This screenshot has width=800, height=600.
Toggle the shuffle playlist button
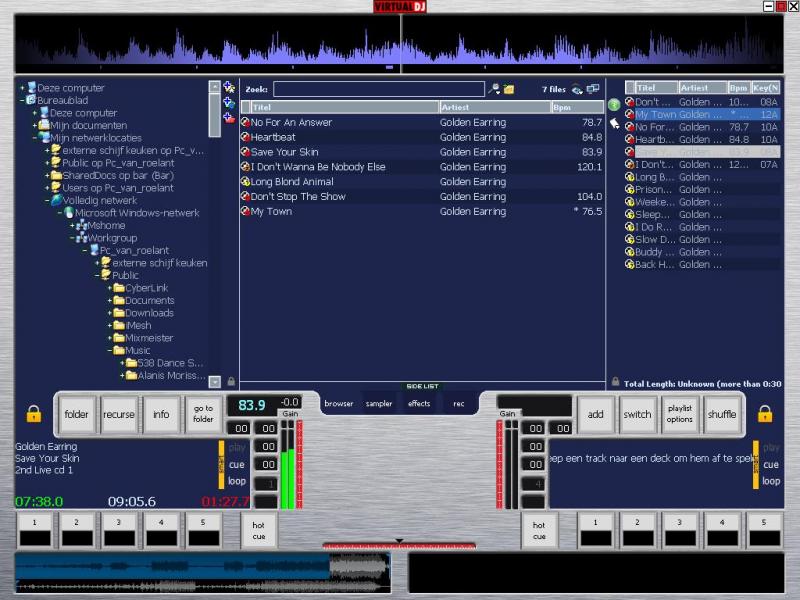pyautogui.click(x=722, y=414)
